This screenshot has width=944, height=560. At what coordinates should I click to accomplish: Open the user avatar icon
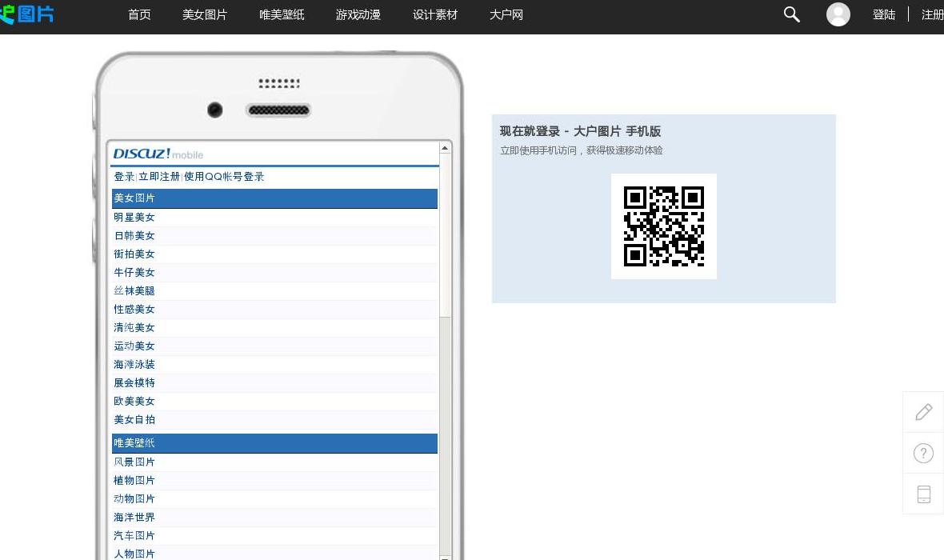(x=838, y=14)
